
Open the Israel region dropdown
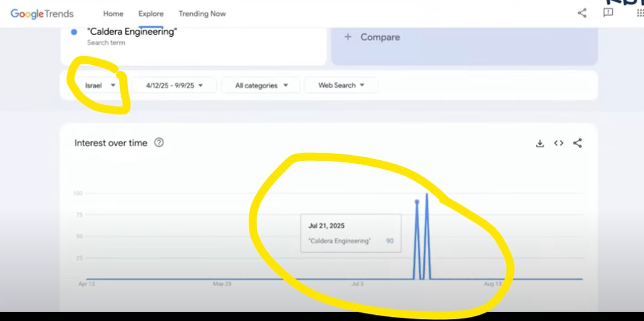[100, 85]
